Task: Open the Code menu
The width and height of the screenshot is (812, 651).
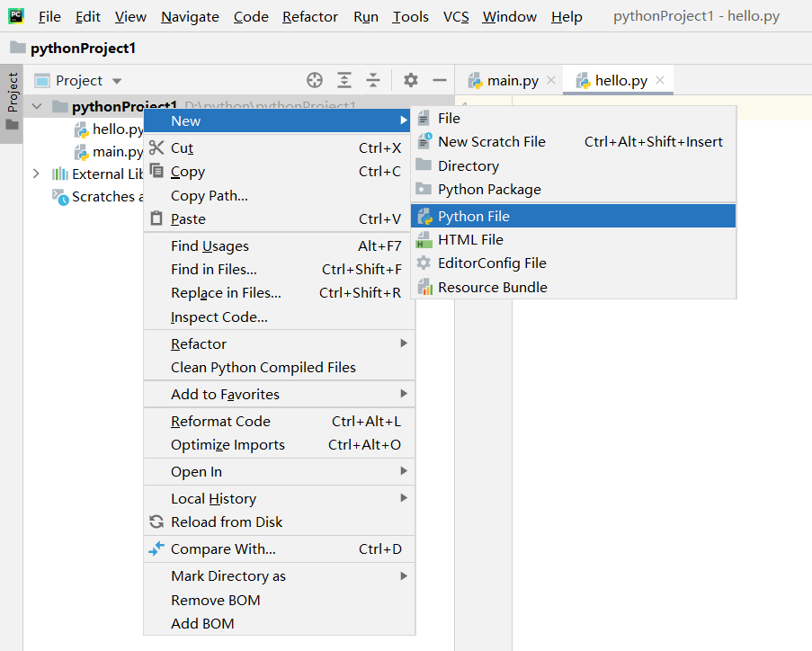Action: click(x=251, y=17)
